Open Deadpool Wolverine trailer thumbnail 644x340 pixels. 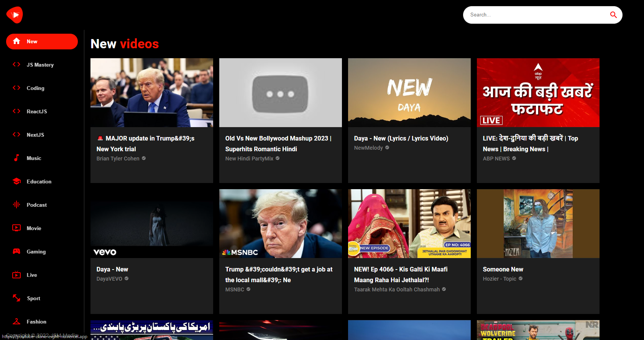click(x=538, y=330)
